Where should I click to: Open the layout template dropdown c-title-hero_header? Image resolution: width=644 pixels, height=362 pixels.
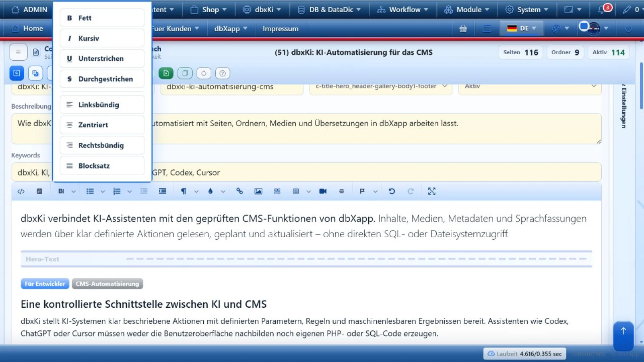381,87
